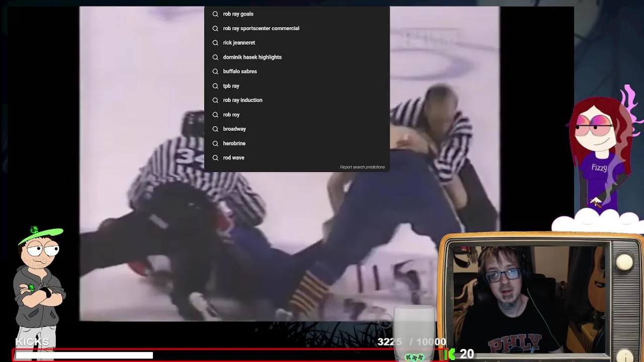Click search icon beside 'rob ray induction'
644x362 pixels.
pyautogui.click(x=215, y=100)
